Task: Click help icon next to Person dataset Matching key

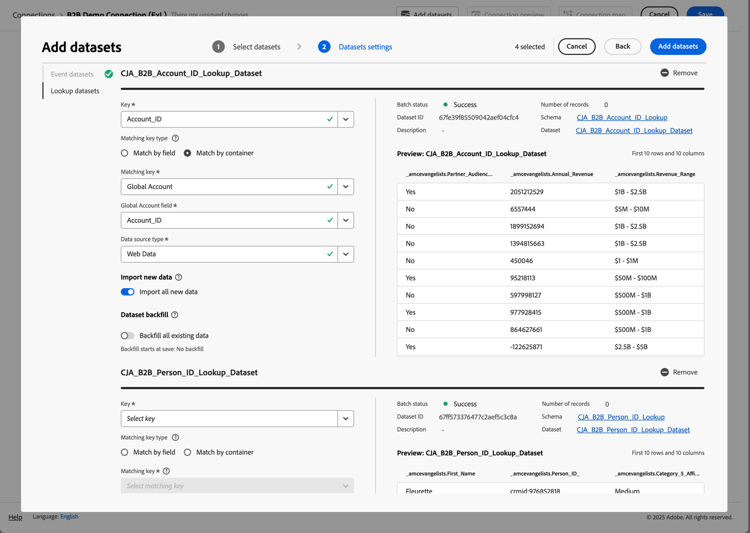Action: tap(166, 471)
